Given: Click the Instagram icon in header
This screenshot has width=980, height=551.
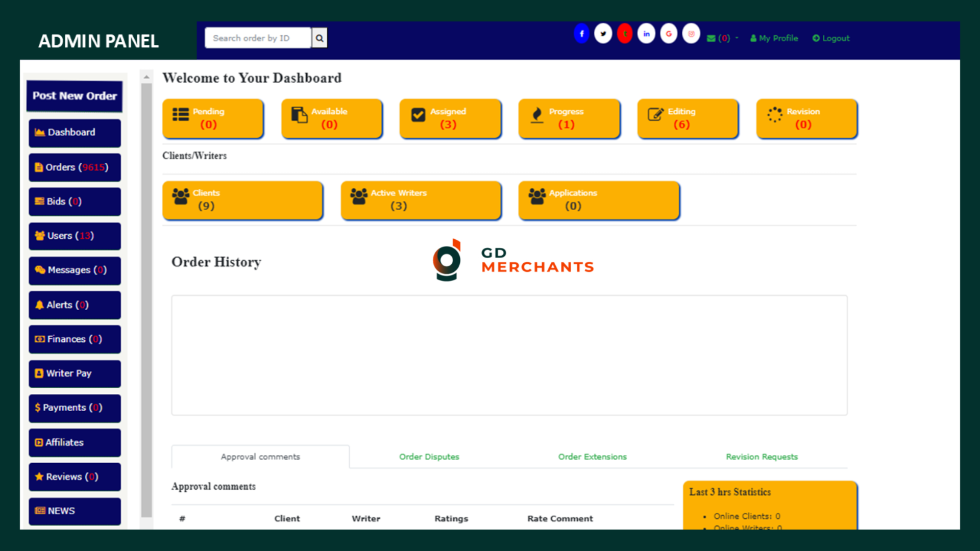Looking at the screenshot, I should coord(691,34).
